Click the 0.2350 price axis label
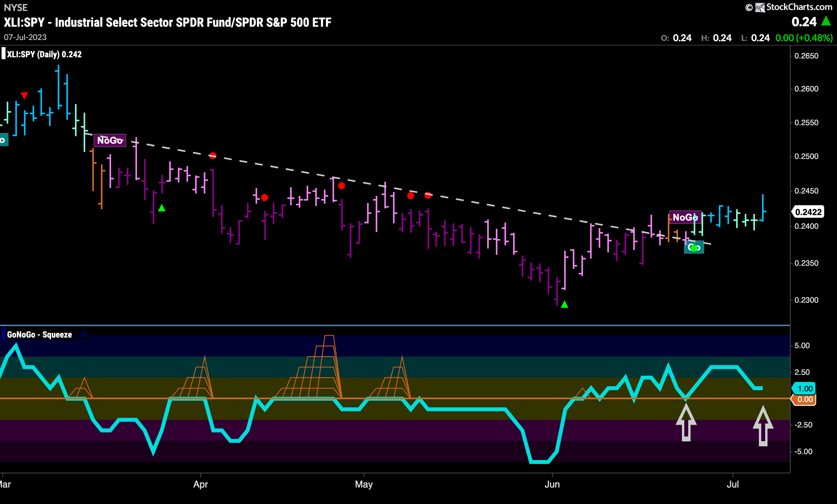The width and height of the screenshot is (837, 504). 806,263
